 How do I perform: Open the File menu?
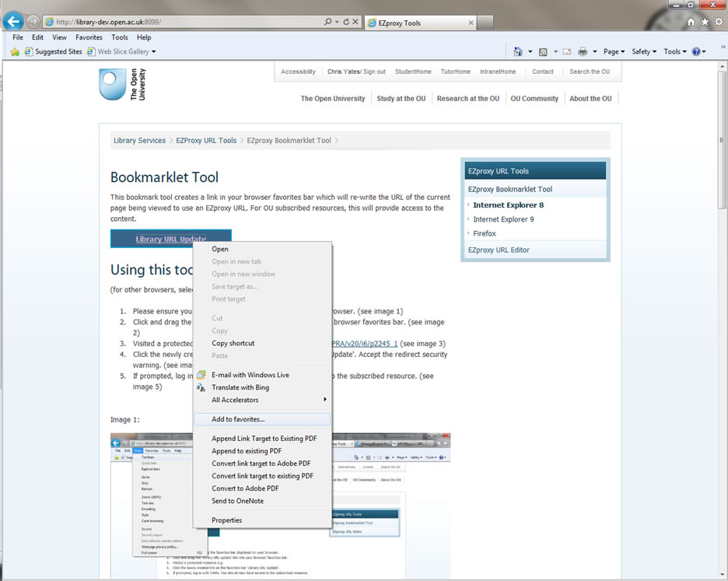pyautogui.click(x=18, y=37)
